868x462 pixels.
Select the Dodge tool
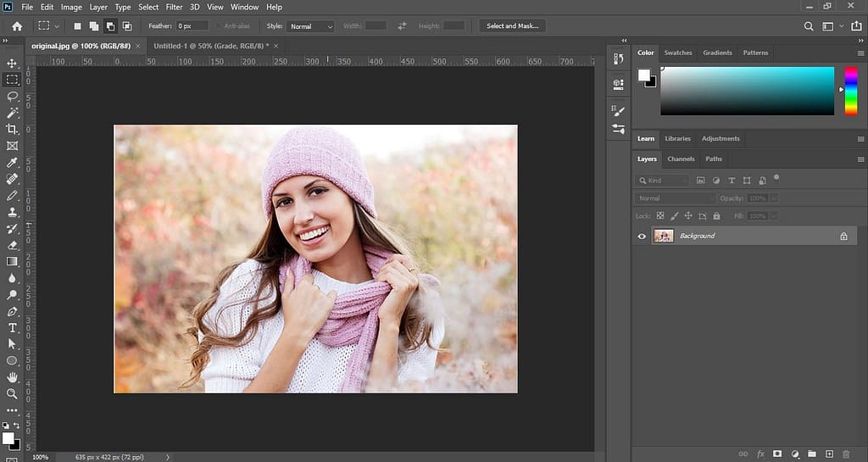[12, 294]
